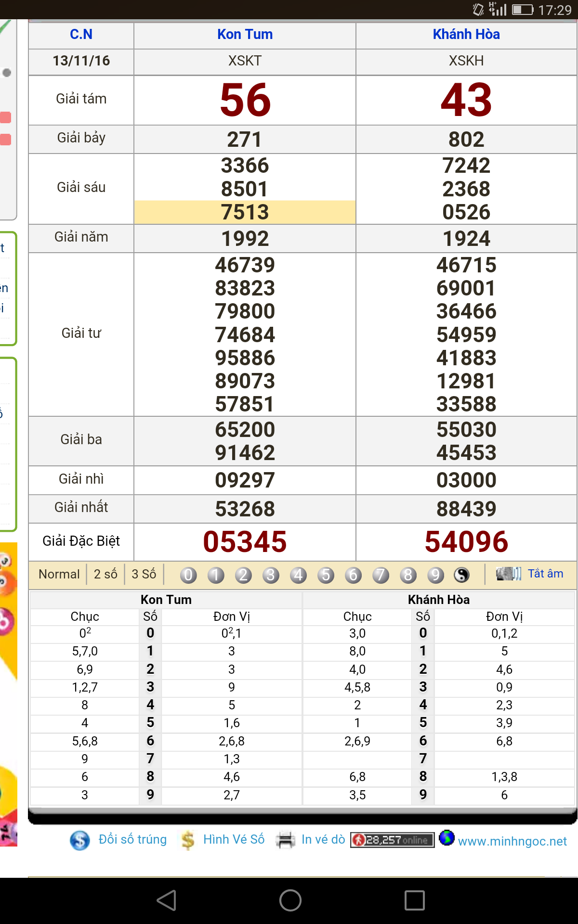The image size is (578, 924).
Task: Highlight results with digit ball 9
Action: point(435,575)
